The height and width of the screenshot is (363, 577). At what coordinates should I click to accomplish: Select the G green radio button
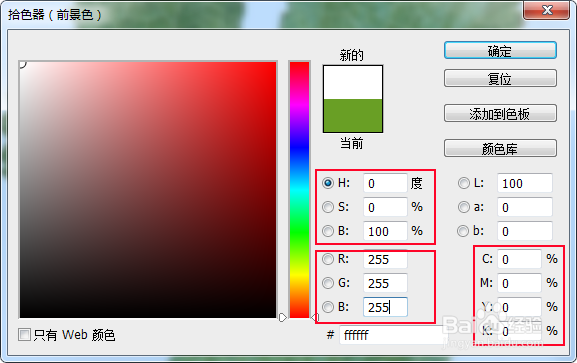[328, 283]
